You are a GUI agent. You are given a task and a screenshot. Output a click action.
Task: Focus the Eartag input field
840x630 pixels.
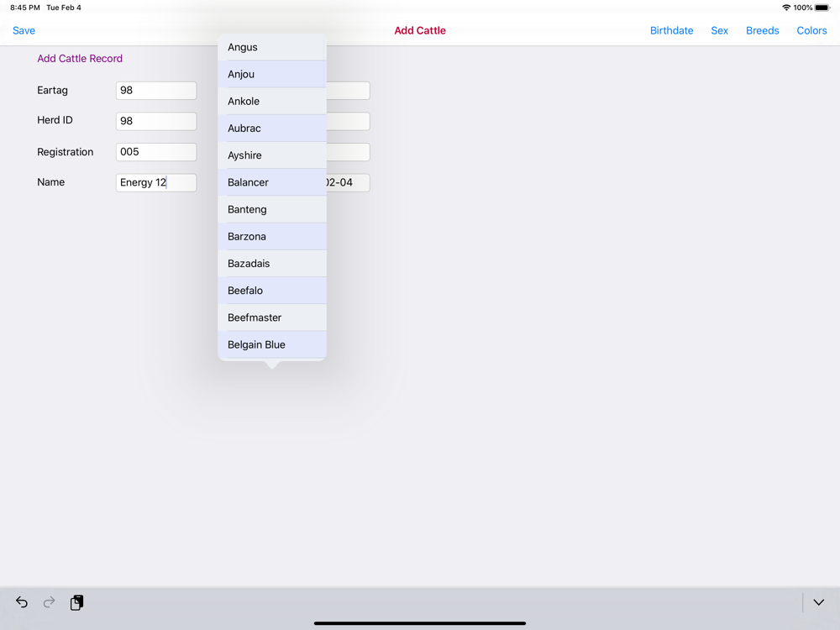pos(156,91)
